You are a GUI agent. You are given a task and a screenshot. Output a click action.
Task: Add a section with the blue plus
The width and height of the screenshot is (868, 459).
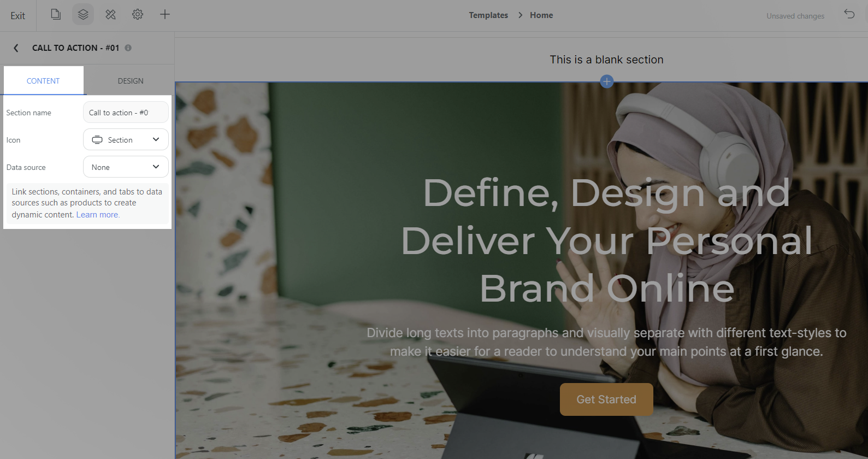[606, 81]
